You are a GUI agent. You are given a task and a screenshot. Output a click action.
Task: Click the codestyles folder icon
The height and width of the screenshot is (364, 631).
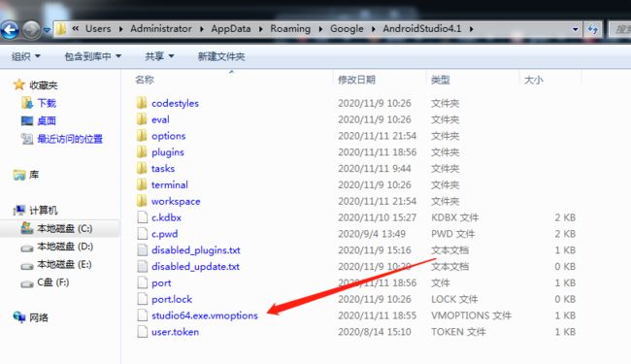142,103
